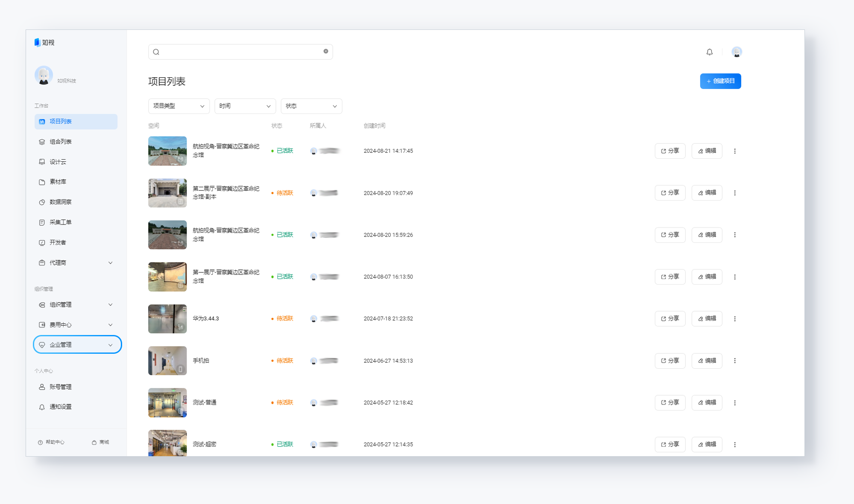
Task: Edit the 2024-08-21 14:17:45 project
Action: point(707,151)
